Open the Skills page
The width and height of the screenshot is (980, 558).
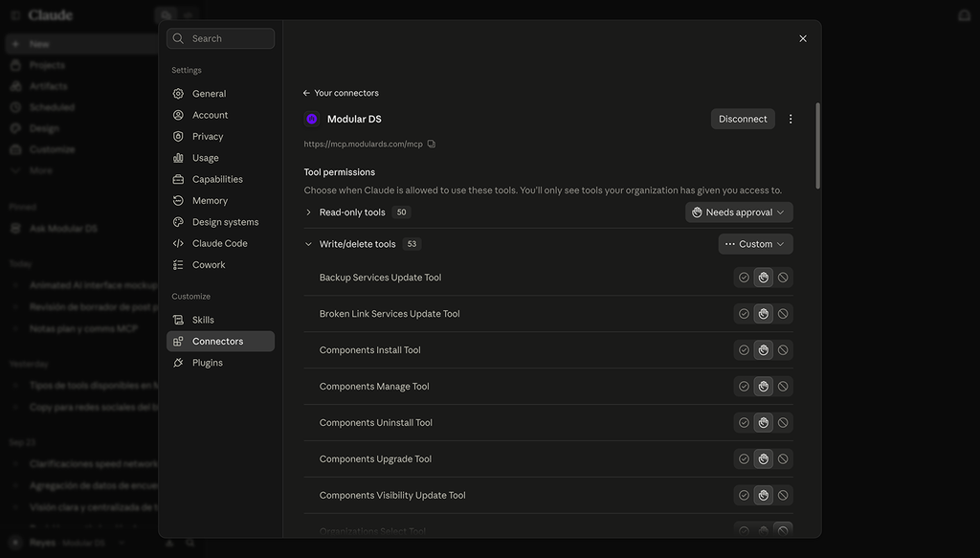click(x=220, y=320)
